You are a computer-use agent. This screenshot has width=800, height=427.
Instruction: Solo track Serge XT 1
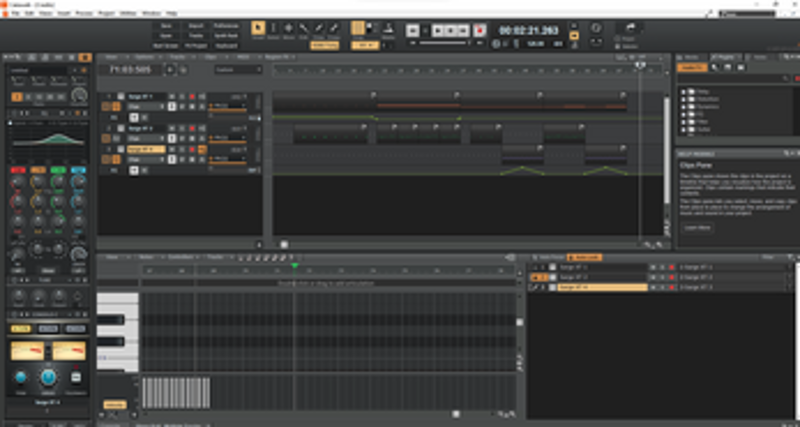tap(182, 96)
